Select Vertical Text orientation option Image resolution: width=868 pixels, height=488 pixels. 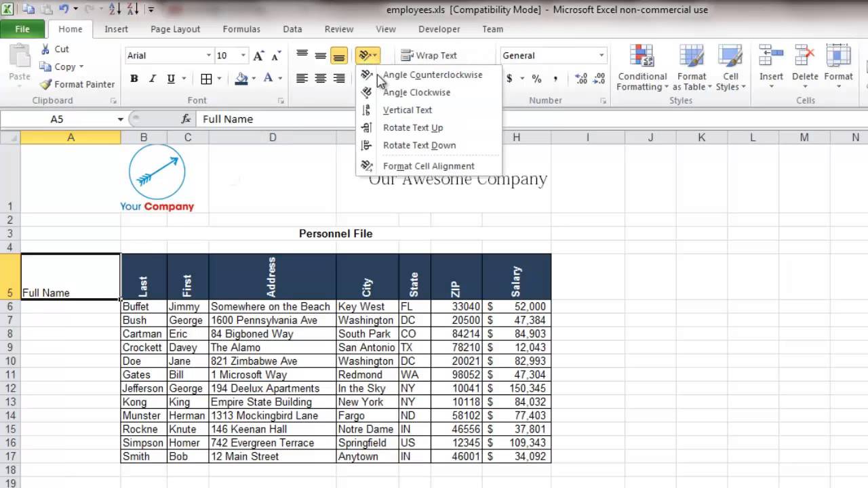pyautogui.click(x=429, y=110)
